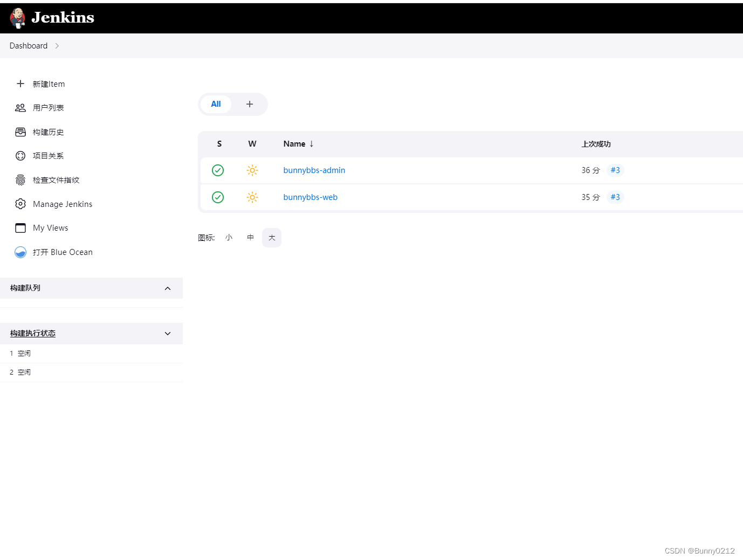Open the 构建执行状态 link
The image size is (743, 560).
(x=32, y=334)
